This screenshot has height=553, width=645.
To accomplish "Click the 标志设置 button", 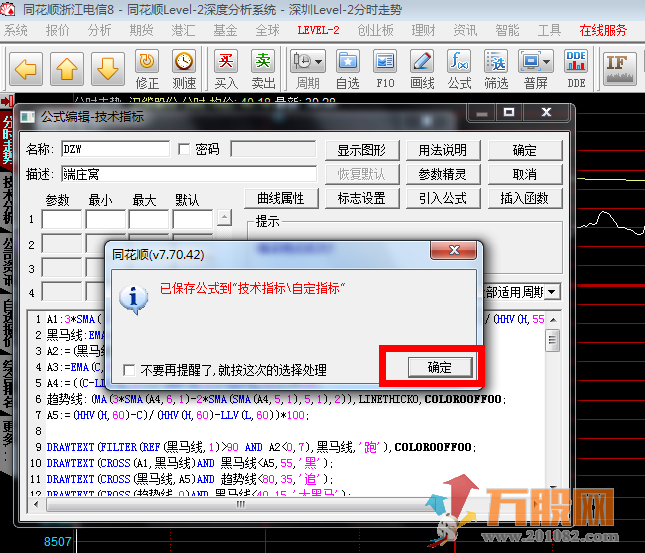I will coord(362,198).
